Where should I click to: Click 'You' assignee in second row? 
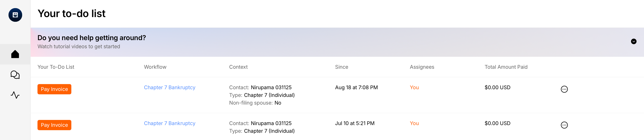coord(414,123)
